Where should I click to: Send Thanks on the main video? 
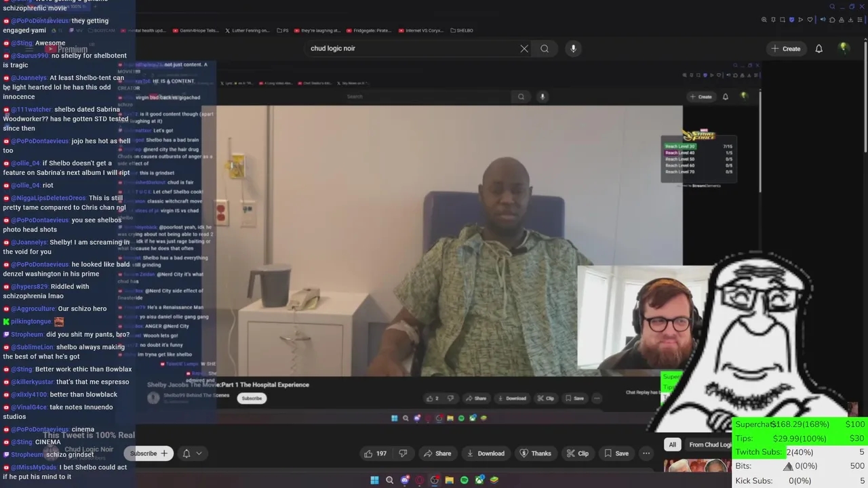[535, 453]
